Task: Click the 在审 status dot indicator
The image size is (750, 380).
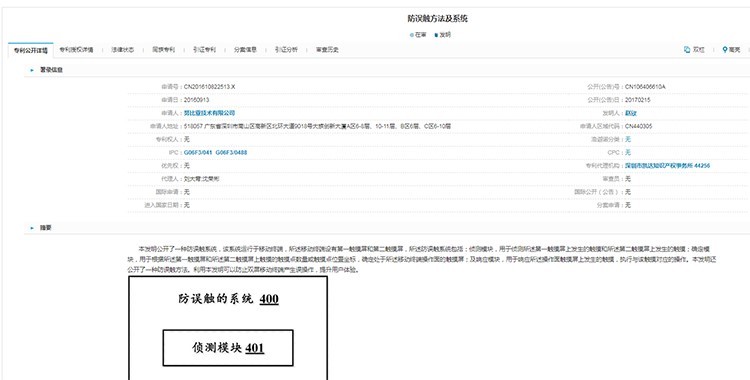Action: (412, 35)
